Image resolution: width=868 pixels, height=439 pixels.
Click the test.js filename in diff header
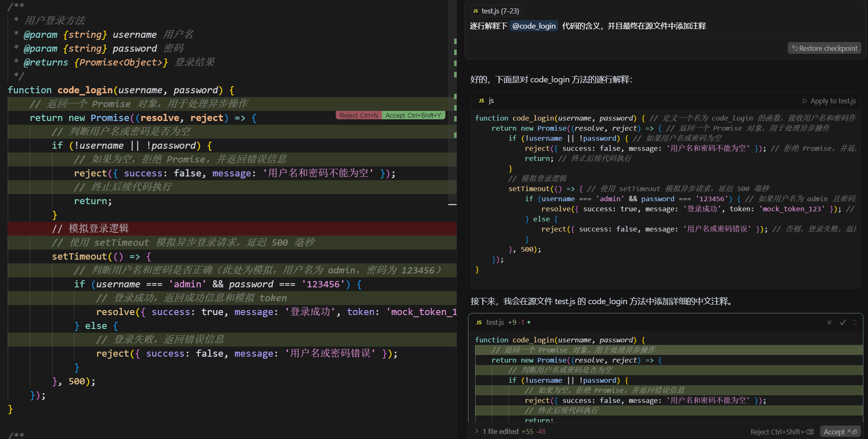coord(495,323)
